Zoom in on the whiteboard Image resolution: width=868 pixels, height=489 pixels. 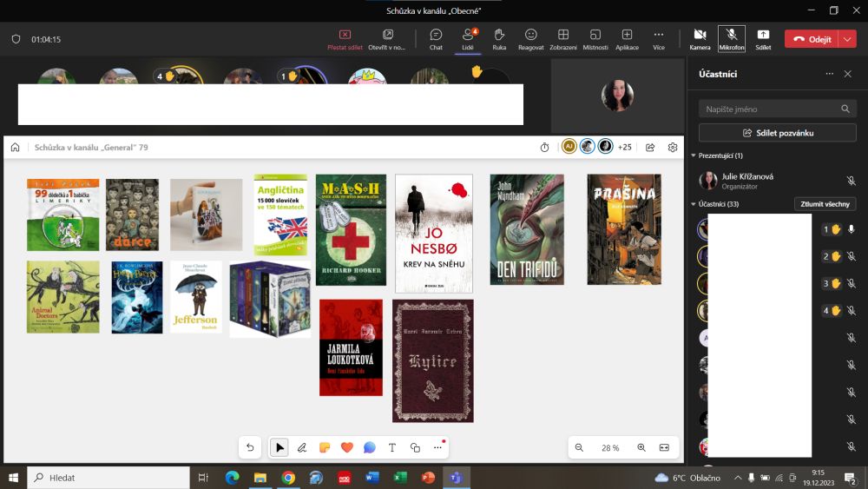pos(641,447)
